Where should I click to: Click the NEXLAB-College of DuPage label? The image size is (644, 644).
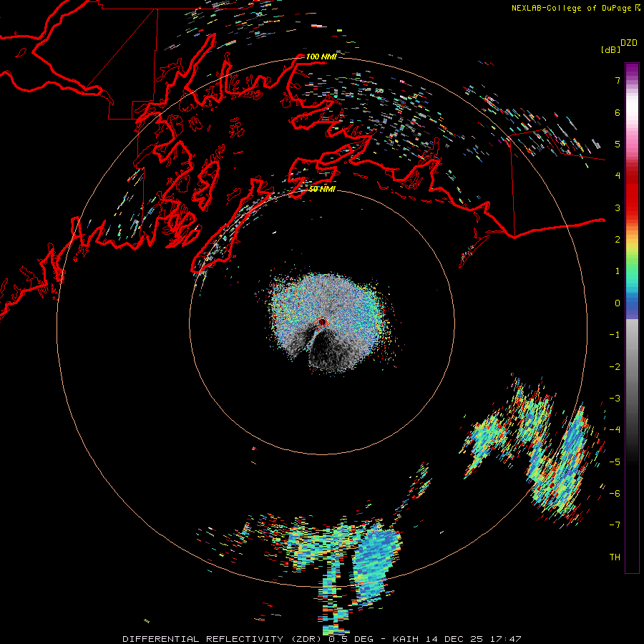point(571,8)
